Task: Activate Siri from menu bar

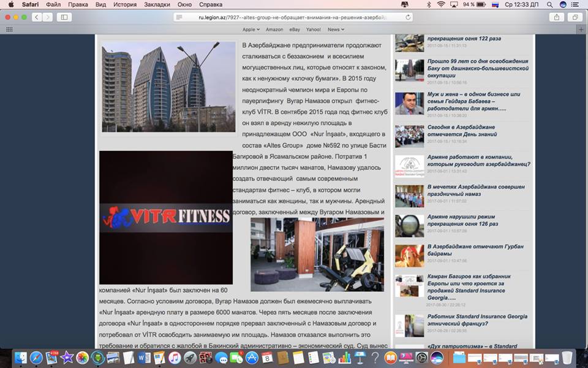Action: (x=562, y=4)
